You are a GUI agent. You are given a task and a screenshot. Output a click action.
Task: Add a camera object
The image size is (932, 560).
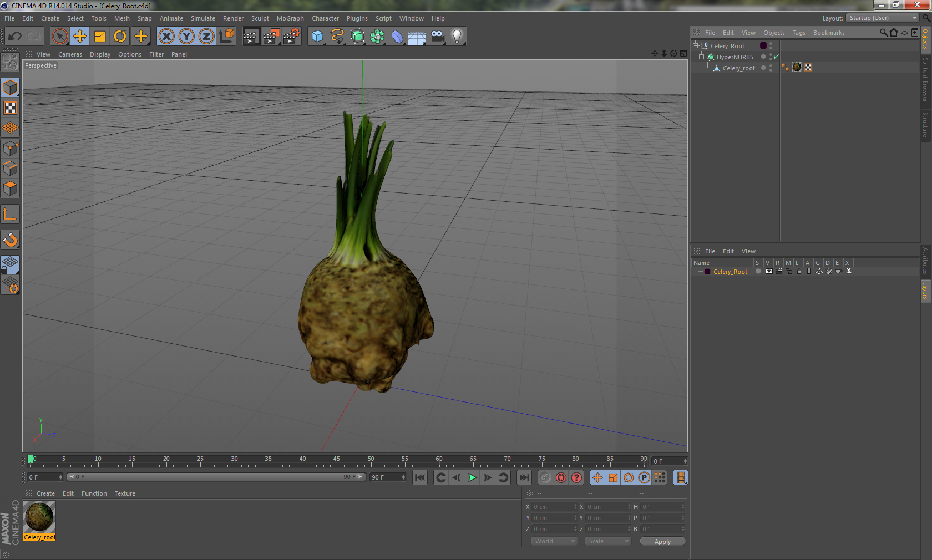point(437,37)
